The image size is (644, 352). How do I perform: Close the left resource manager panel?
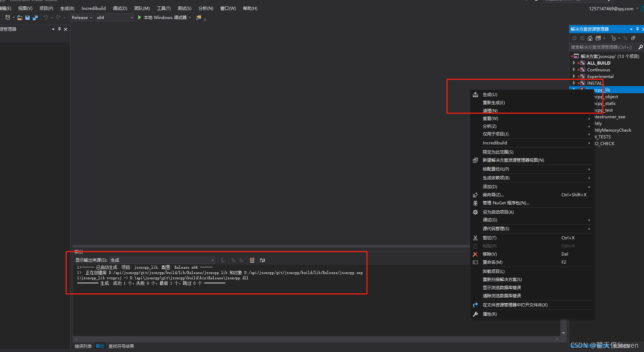pyautogui.click(x=66, y=29)
